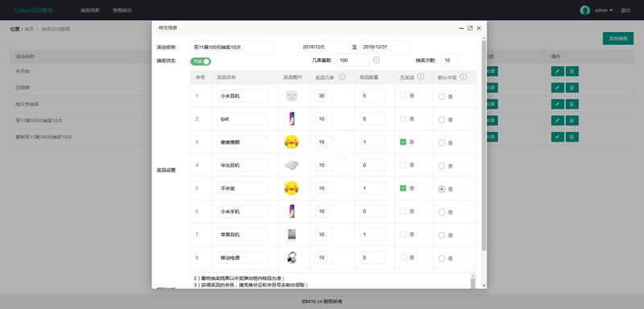Click 首页 breadcrumb link
This screenshot has height=309, width=644.
pyautogui.click(x=29, y=29)
